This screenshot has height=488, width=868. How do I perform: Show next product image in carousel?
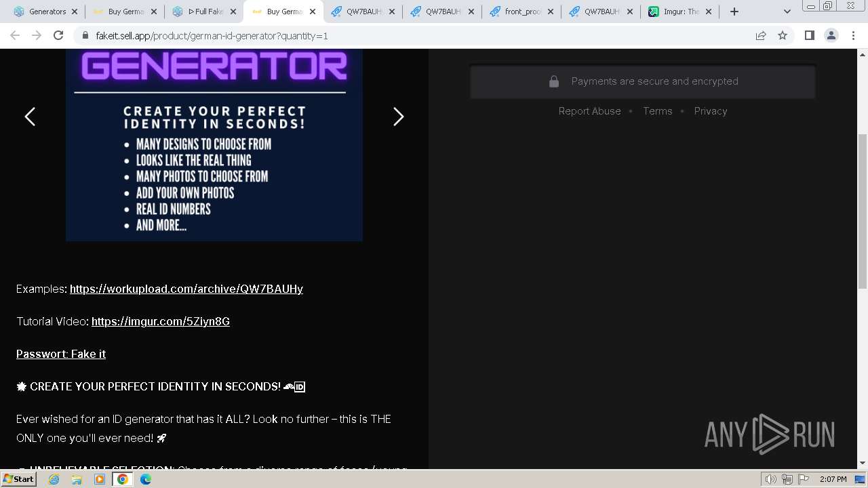tap(399, 117)
